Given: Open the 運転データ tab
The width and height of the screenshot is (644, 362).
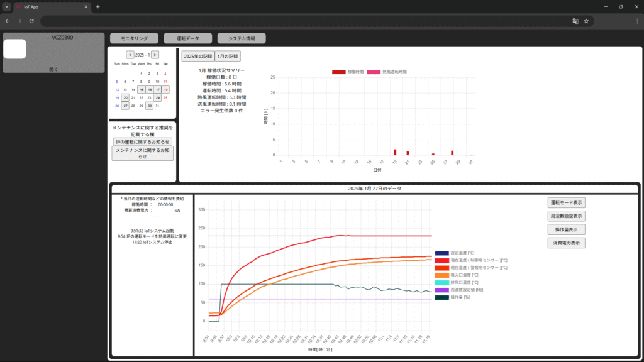Looking at the screenshot, I should (187, 38).
